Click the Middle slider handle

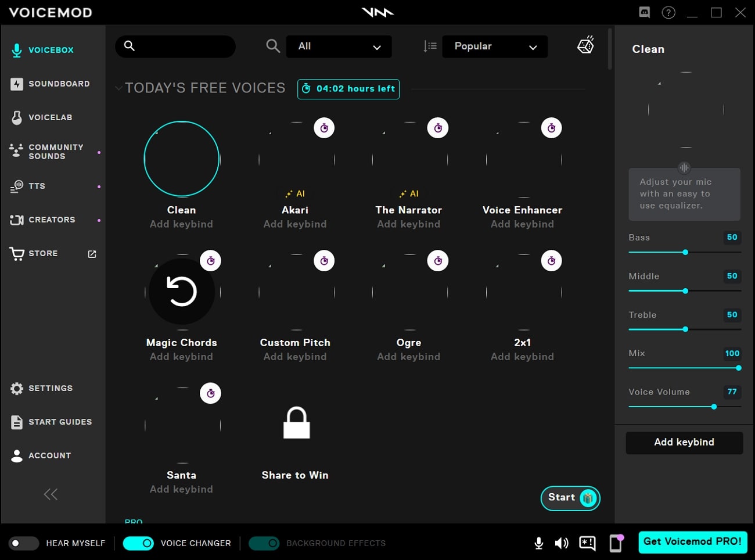[685, 291]
